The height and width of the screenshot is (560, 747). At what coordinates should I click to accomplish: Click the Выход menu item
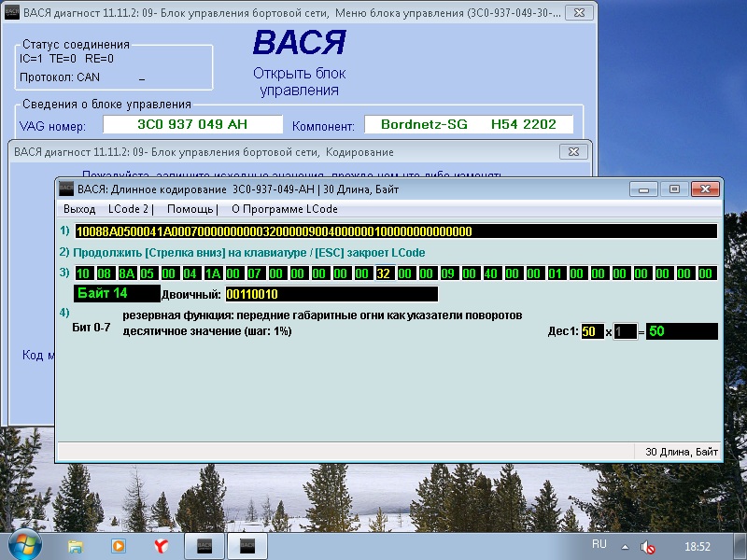tap(79, 209)
